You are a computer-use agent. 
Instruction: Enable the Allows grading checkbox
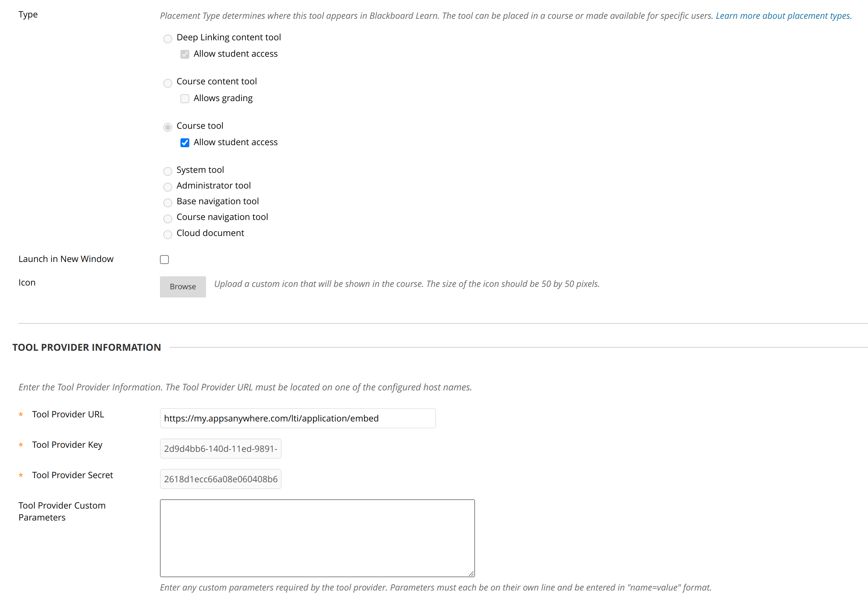click(185, 98)
